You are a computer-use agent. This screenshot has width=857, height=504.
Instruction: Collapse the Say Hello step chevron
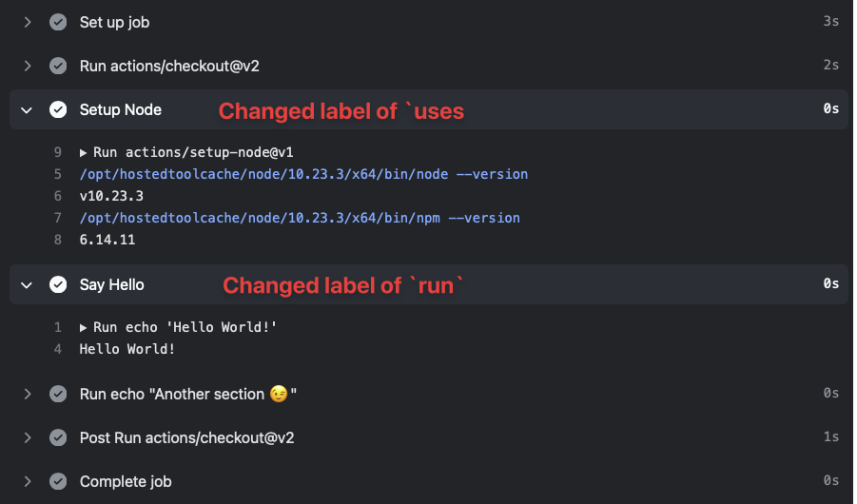(x=28, y=284)
